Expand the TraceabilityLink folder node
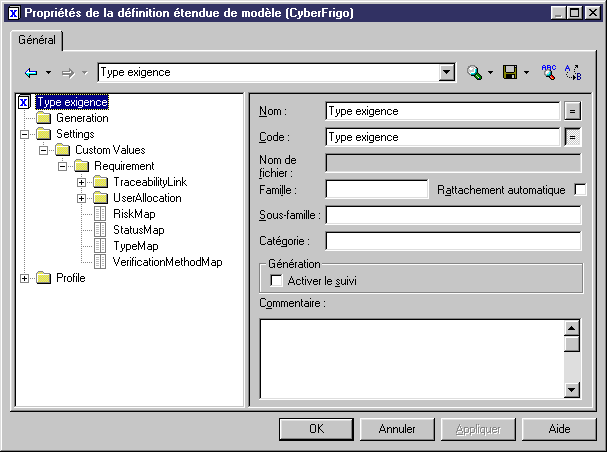The height and width of the screenshot is (452, 607). (x=82, y=182)
